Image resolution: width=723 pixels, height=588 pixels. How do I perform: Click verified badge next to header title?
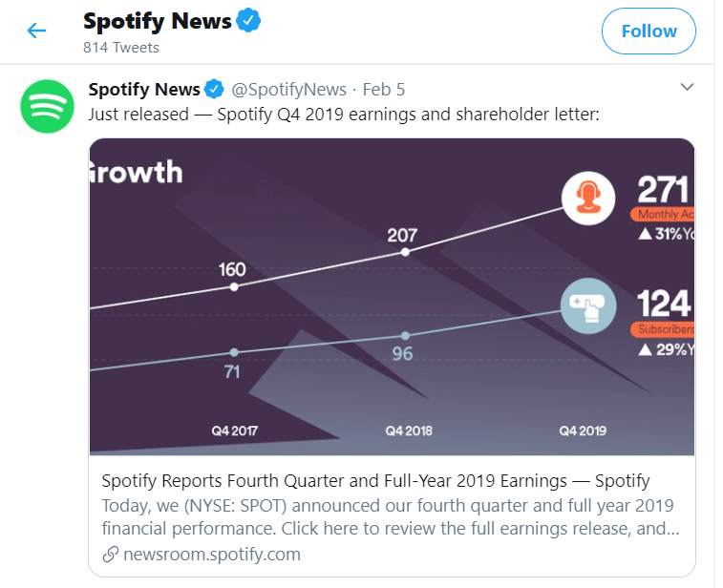pyautogui.click(x=248, y=20)
